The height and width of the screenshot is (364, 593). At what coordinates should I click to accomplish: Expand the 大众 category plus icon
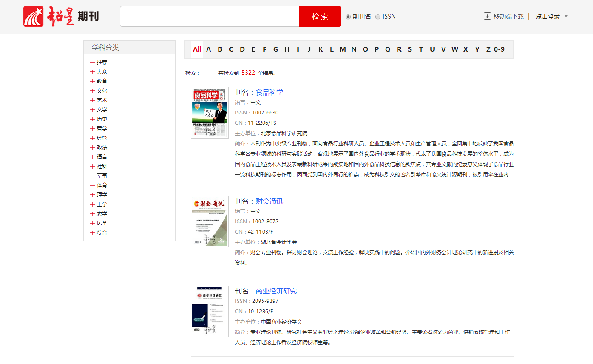[93, 72]
